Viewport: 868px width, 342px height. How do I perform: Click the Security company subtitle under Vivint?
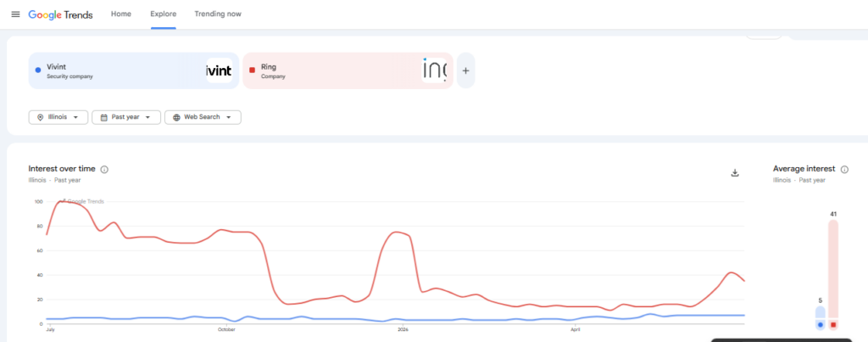[x=70, y=76]
